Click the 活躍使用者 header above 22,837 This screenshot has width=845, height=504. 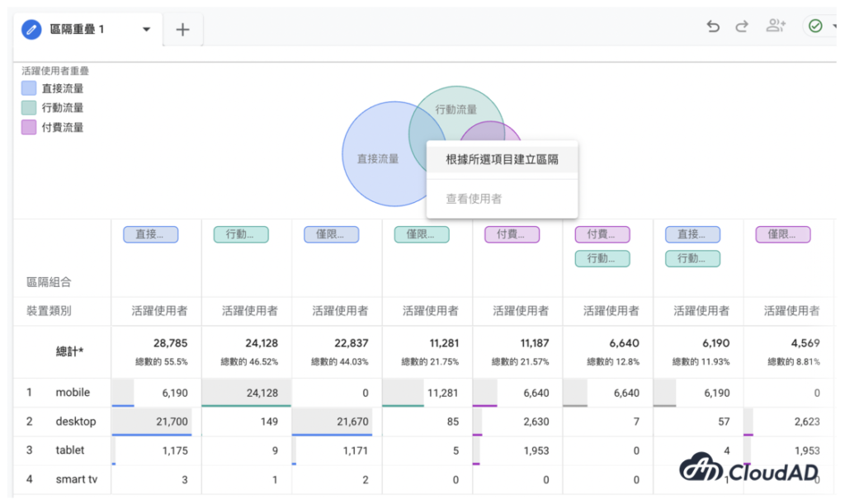click(x=341, y=311)
